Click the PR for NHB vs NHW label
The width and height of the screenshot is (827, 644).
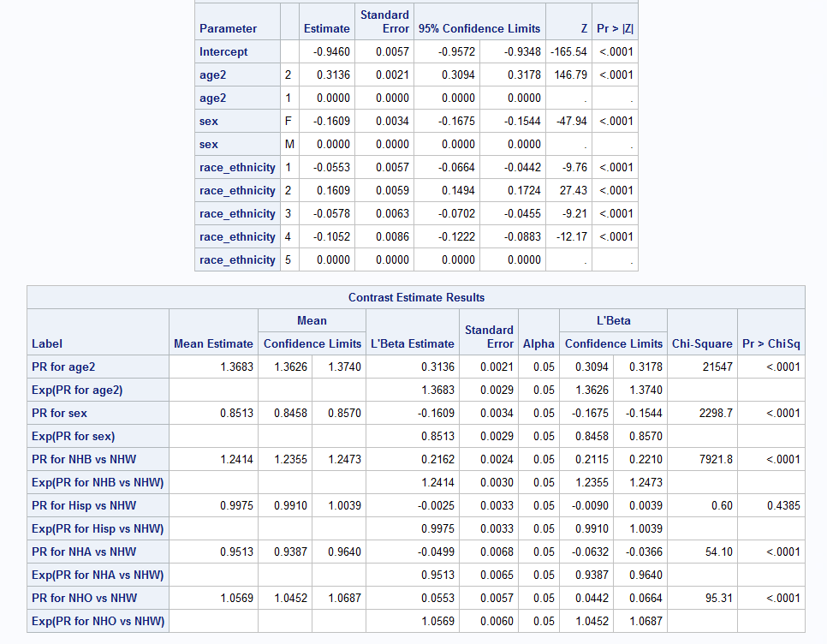[x=84, y=459]
